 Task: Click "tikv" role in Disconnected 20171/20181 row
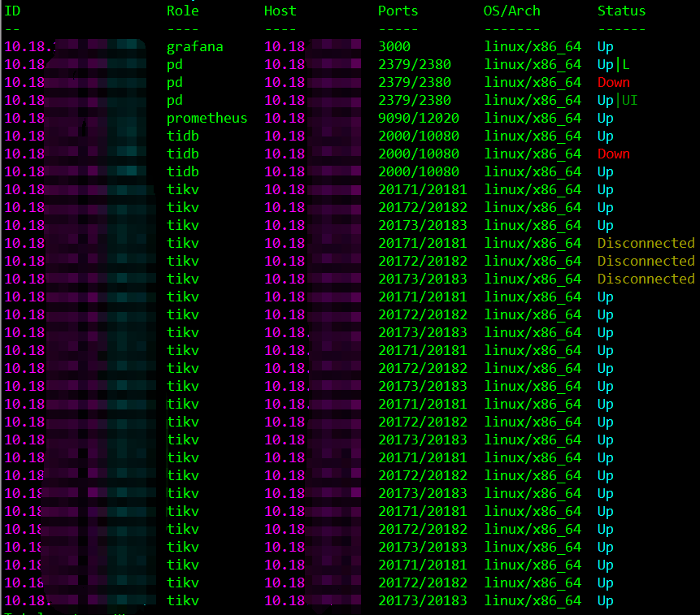(x=183, y=243)
